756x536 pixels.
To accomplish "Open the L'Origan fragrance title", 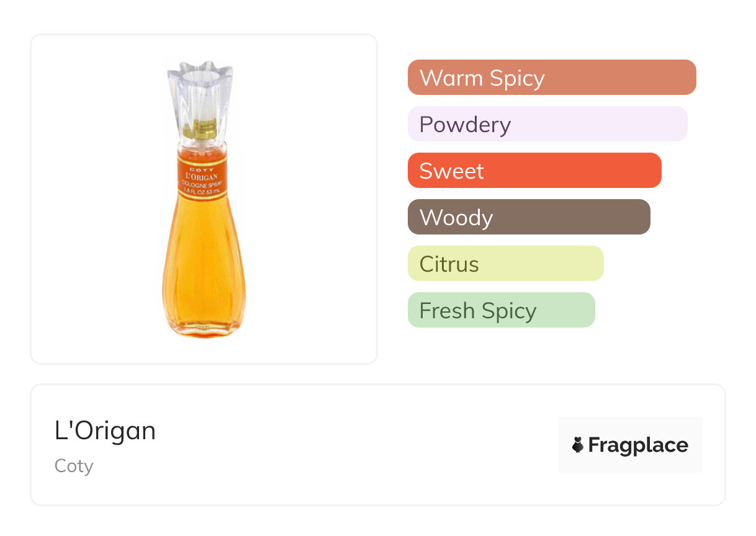I will pos(105,431).
